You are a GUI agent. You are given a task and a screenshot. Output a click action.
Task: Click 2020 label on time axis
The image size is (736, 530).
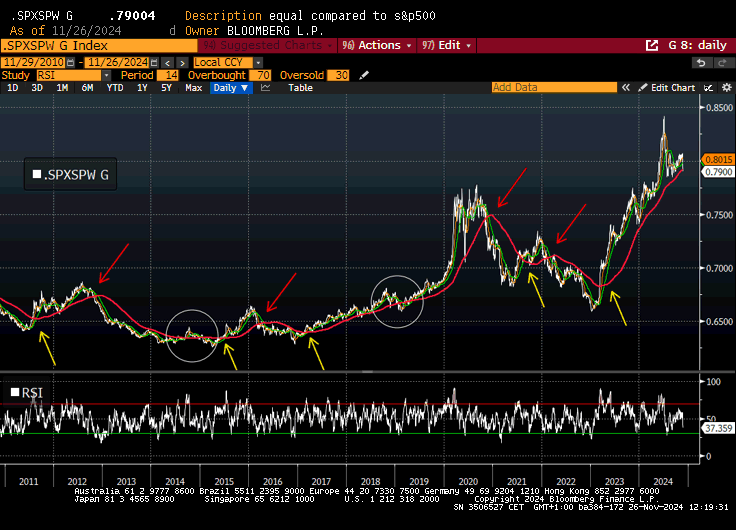click(468, 482)
